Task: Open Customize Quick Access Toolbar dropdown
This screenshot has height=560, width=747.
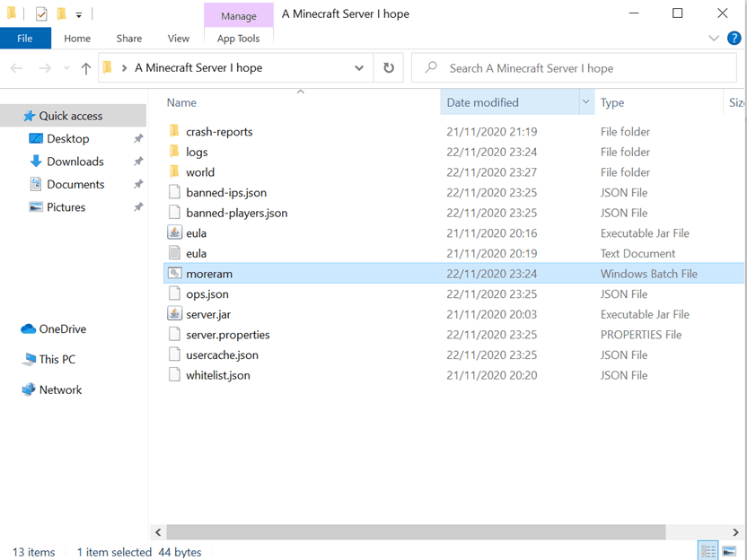Action: point(79,14)
